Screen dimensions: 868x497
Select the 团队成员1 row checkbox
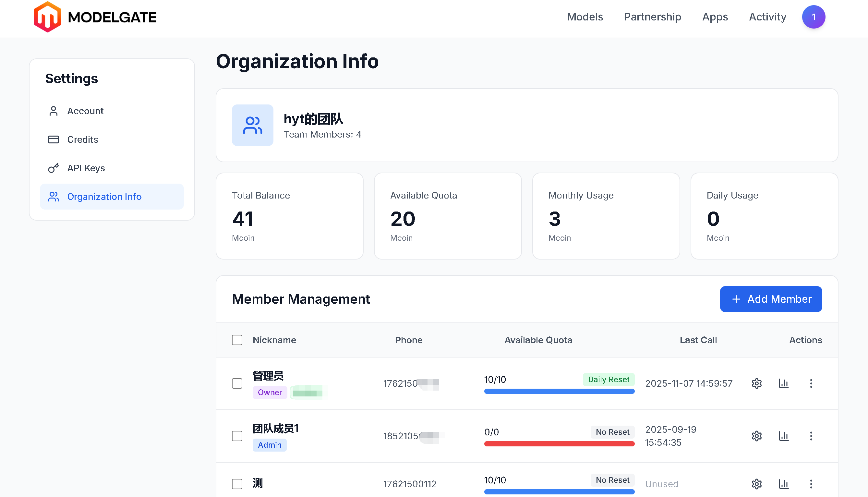tap(237, 436)
